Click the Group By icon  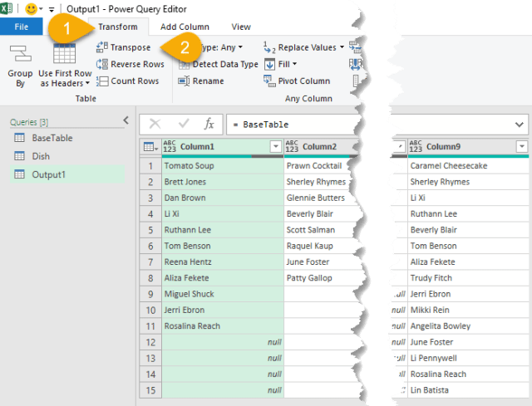[x=20, y=53]
